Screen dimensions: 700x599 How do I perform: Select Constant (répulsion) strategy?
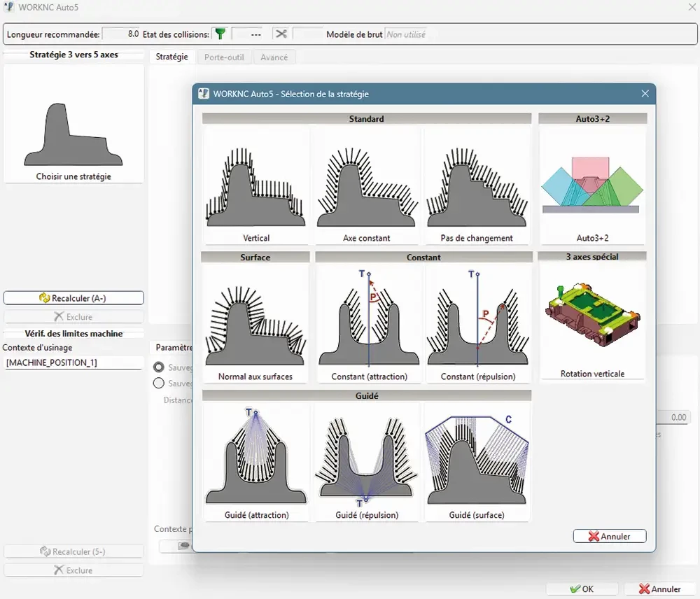pos(478,322)
